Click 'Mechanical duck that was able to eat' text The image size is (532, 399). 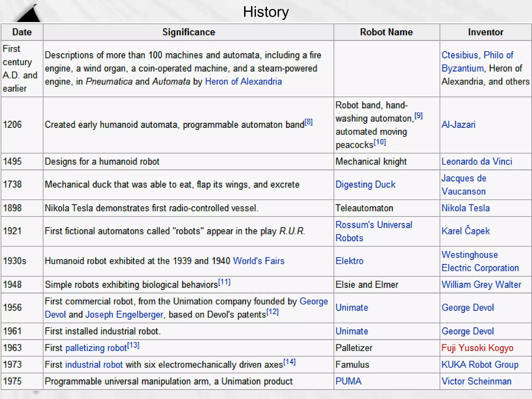click(118, 184)
